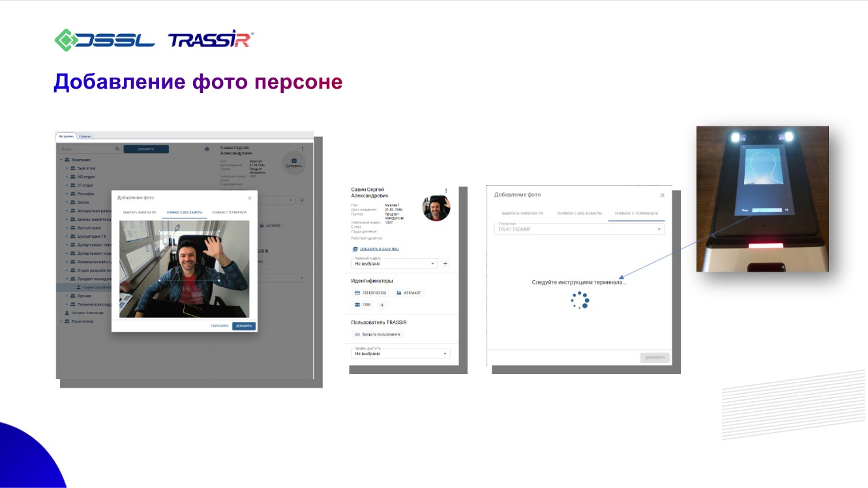Click Савин Сергей round profile photo
Viewport: 868px width, 488px height.
point(436,207)
